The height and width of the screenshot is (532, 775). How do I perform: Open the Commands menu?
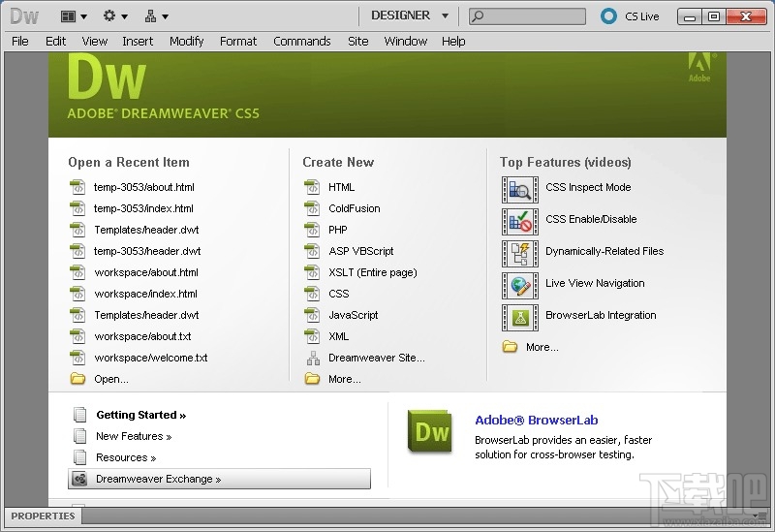pos(302,41)
